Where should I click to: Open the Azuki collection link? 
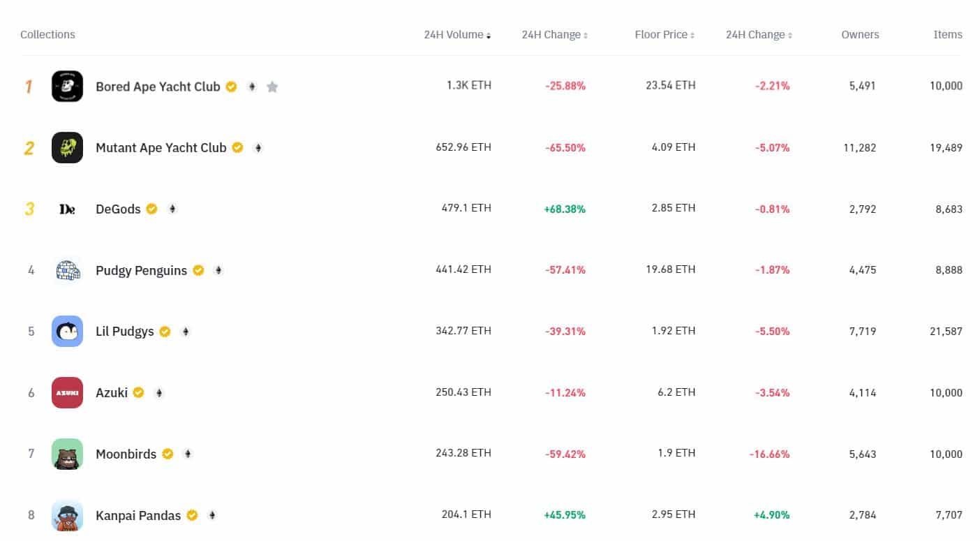pyautogui.click(x=112, y=392)
